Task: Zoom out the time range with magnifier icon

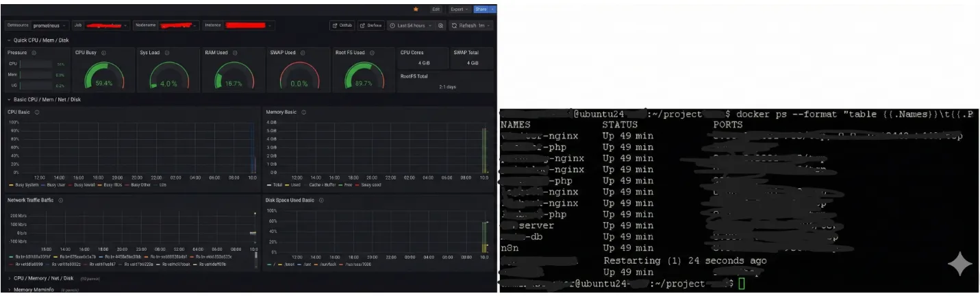Action: (x=441, y=25)
